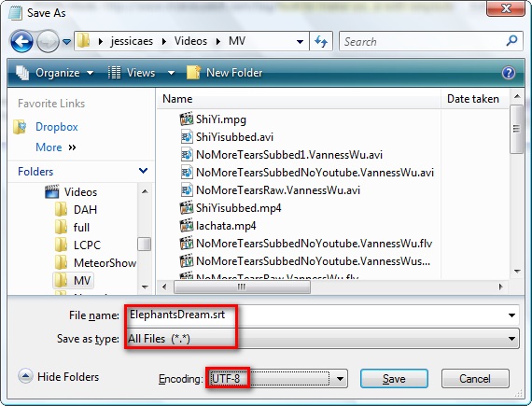Click the Cancel button
The width and height of the screenshot is (532, 406).
tap(475, 379)
